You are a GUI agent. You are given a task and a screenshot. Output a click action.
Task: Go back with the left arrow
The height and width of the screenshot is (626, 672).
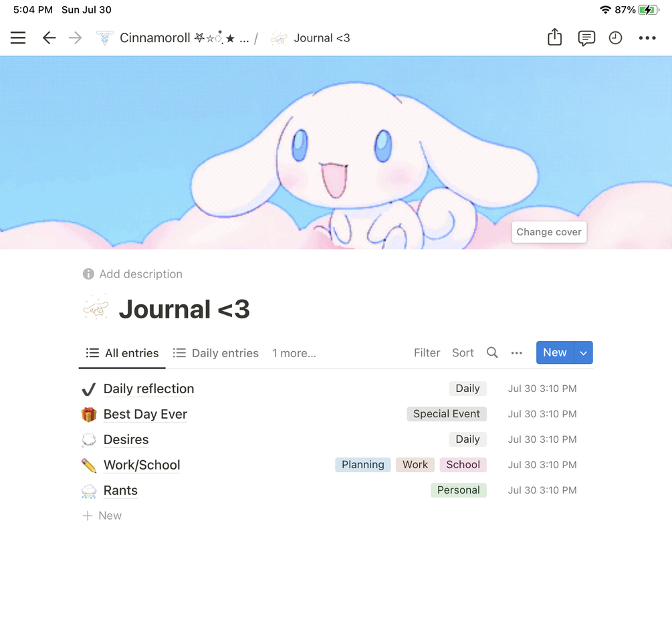pos(49,37)
